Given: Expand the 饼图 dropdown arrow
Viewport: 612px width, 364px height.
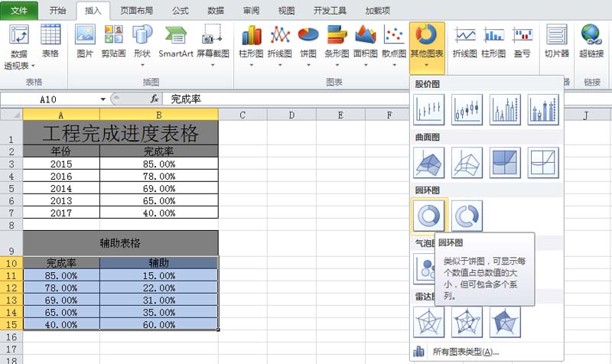Looking at the screenshot, I should 308,65.
